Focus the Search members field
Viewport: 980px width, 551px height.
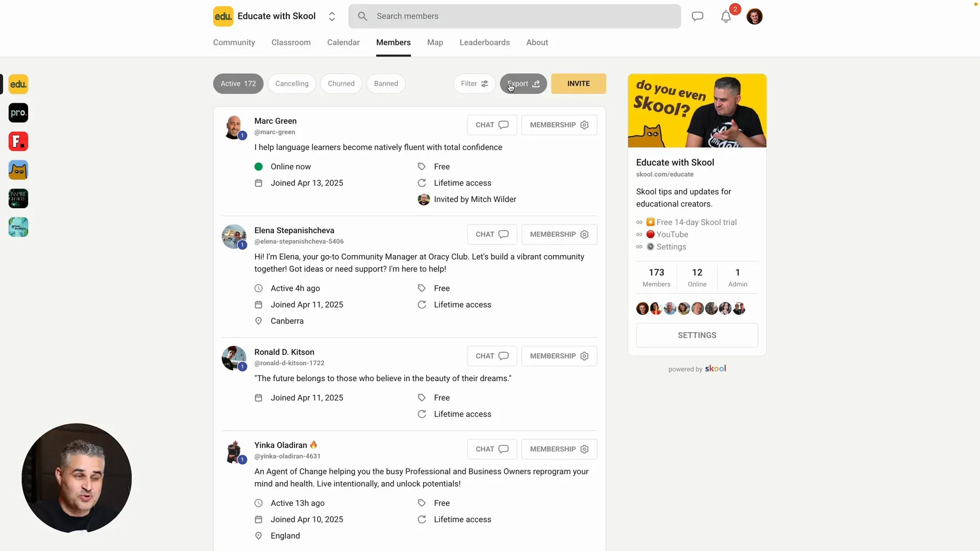point(514,16)
